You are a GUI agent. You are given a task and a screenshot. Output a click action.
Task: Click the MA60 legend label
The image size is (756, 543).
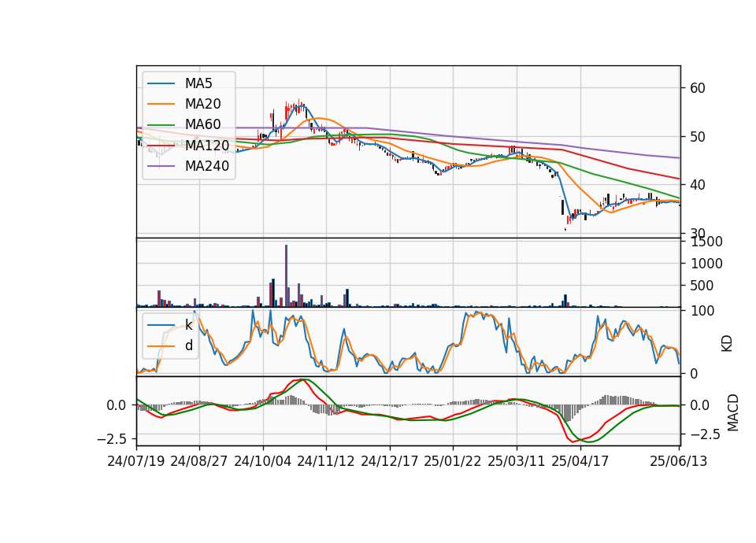[202, 125]
